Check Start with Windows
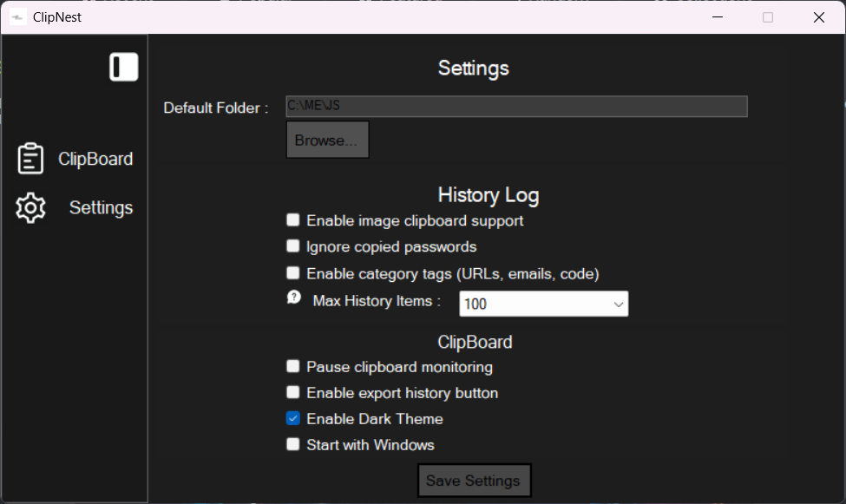The height and width of the screenshot is (504, 846). pyautogui.click(x=293, y=445)
